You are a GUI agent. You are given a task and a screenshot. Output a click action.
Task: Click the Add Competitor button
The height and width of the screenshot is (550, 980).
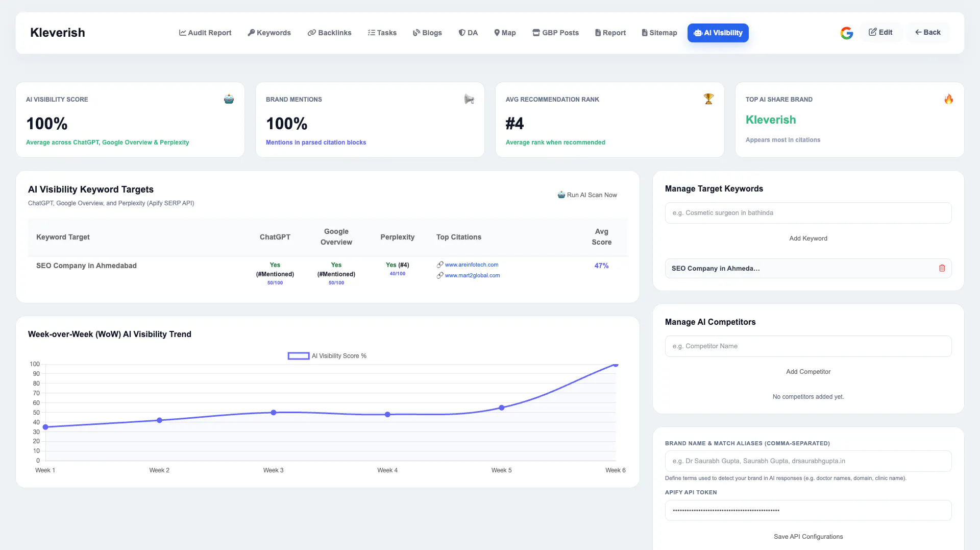808,372
